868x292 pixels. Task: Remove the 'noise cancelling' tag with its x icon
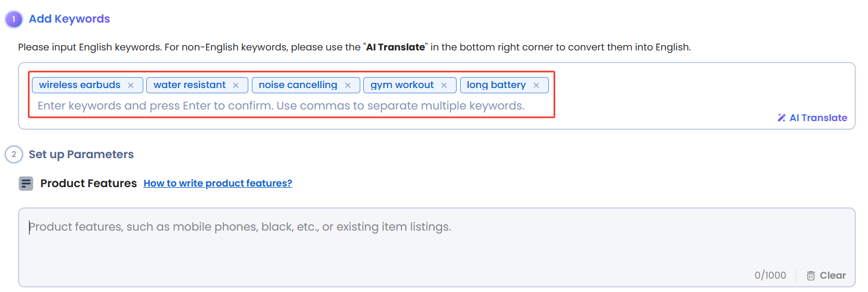pos(348,85)
